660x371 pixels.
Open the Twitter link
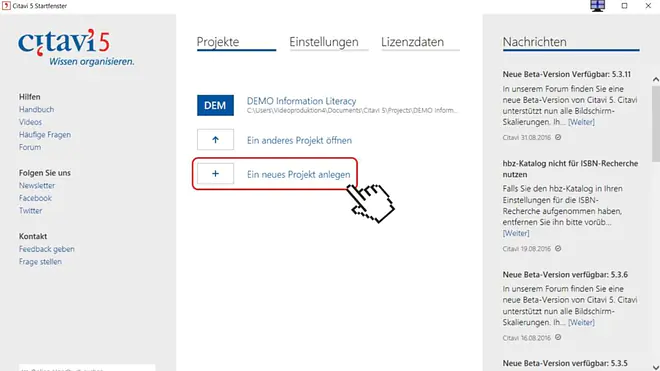30,211
